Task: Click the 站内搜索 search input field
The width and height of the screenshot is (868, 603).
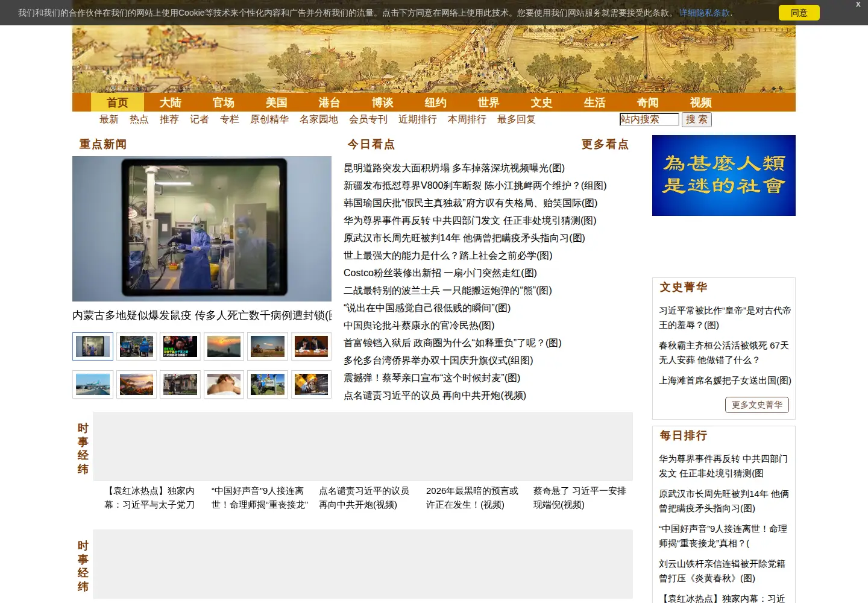Action: pos(649,119)
